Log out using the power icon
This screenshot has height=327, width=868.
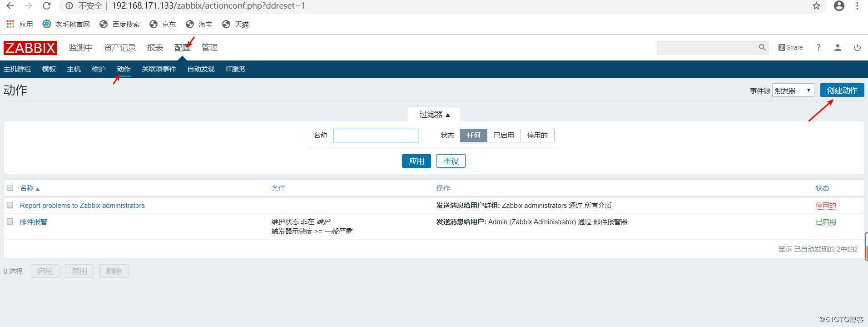[857, 47]
